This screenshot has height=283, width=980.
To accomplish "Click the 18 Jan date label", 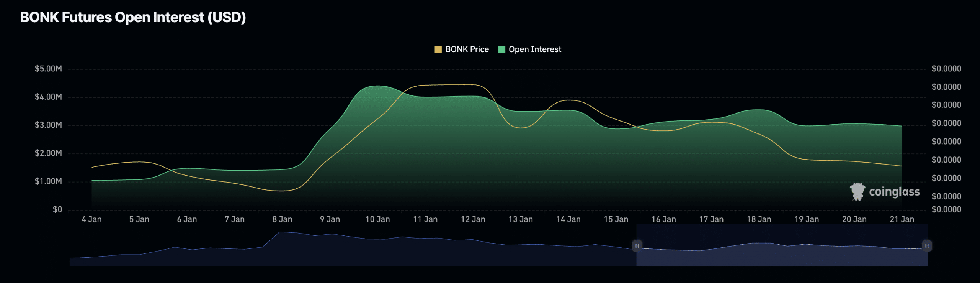I will (x=759, y=219).
